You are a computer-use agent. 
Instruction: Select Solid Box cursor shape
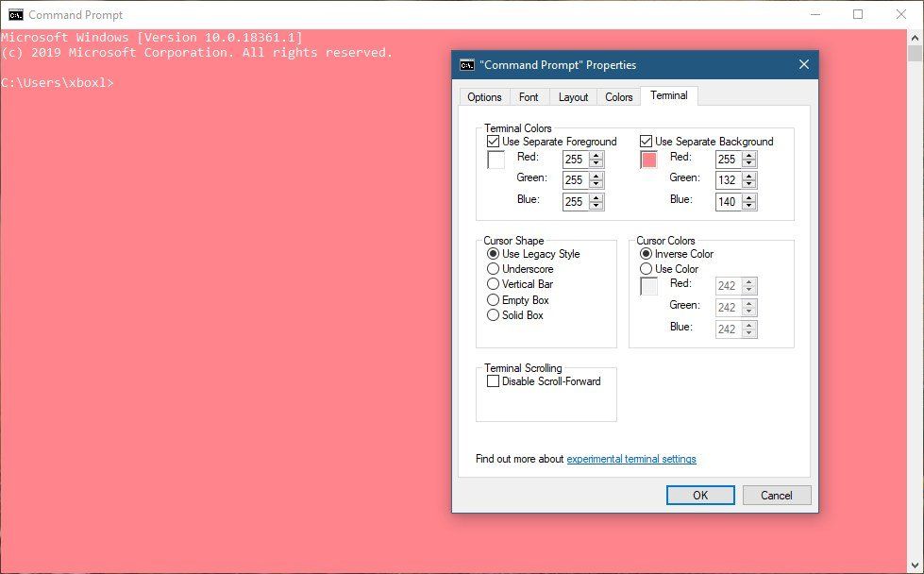click(492, 315)
